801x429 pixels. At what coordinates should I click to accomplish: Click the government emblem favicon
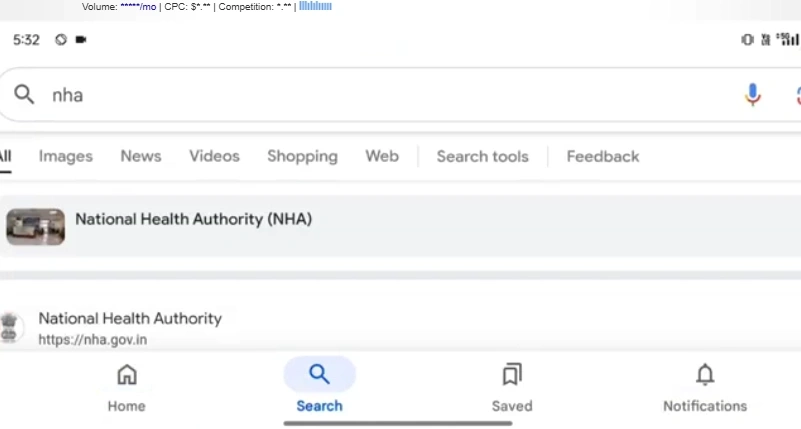pyautogui.click(x=9, y=327)
